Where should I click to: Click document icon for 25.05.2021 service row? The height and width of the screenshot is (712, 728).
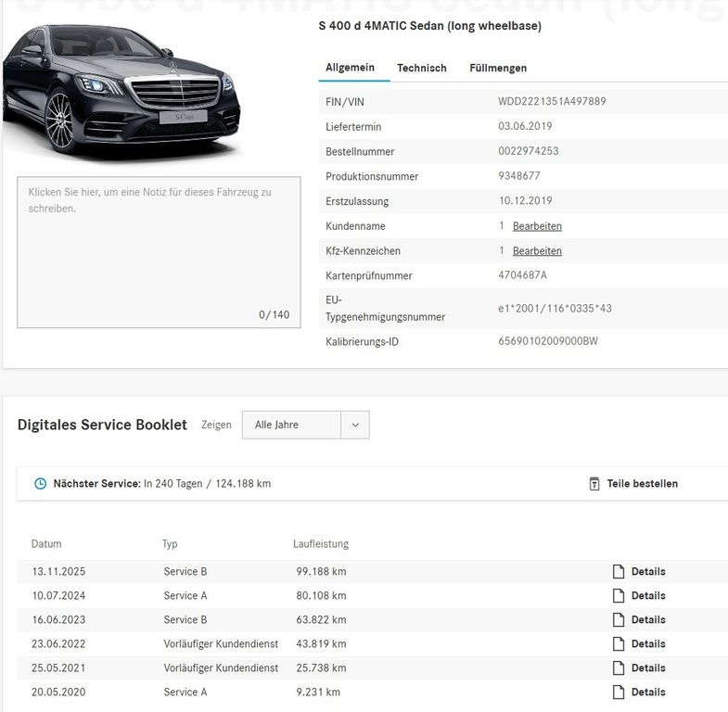tap(619, 668)
